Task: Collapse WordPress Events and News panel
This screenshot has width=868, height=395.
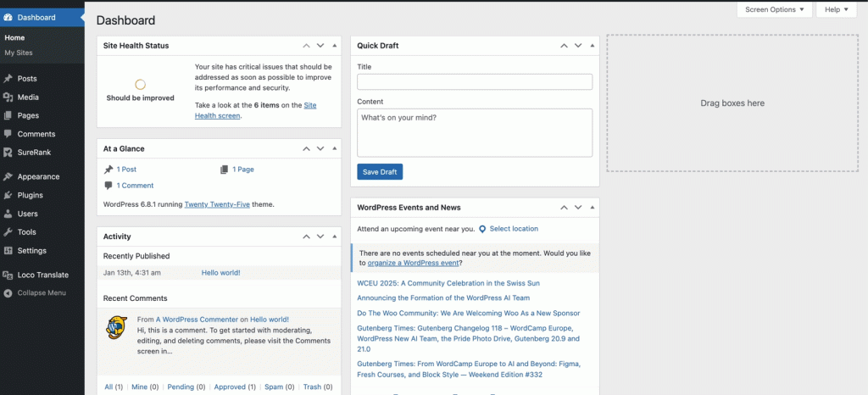Action: pyautogui.click(x=593, y=208)
